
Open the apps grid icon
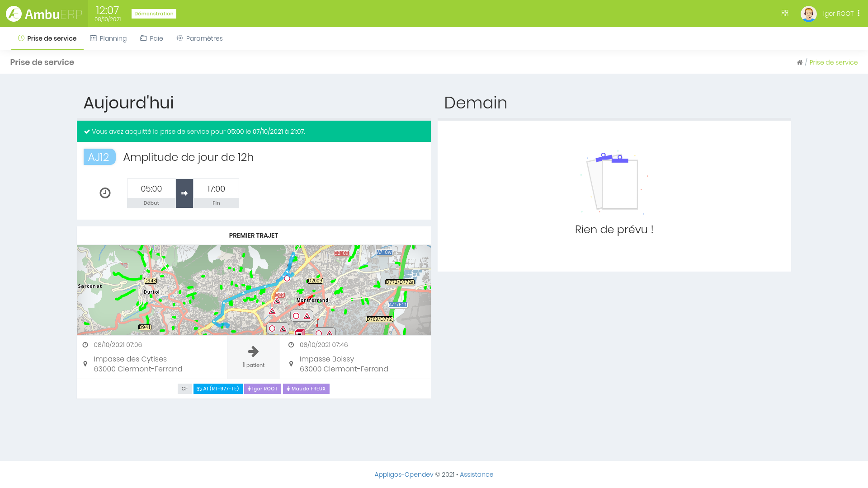pos(785,14)
